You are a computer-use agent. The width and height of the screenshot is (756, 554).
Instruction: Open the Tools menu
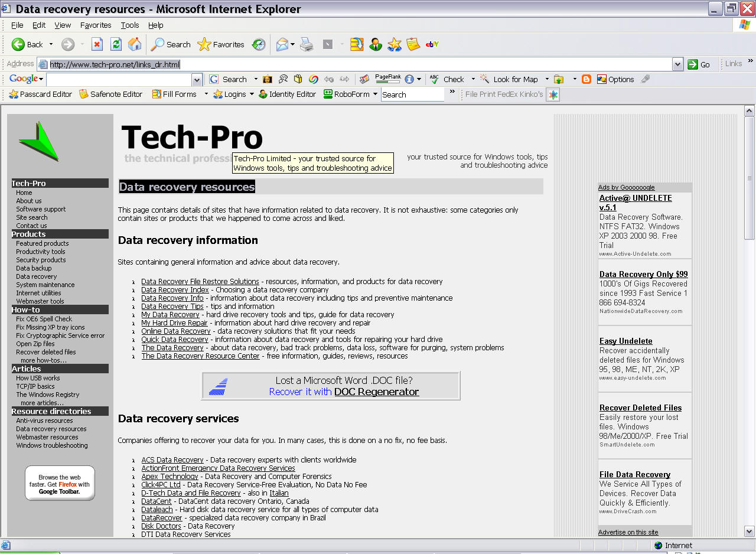(x=130, y=25)
